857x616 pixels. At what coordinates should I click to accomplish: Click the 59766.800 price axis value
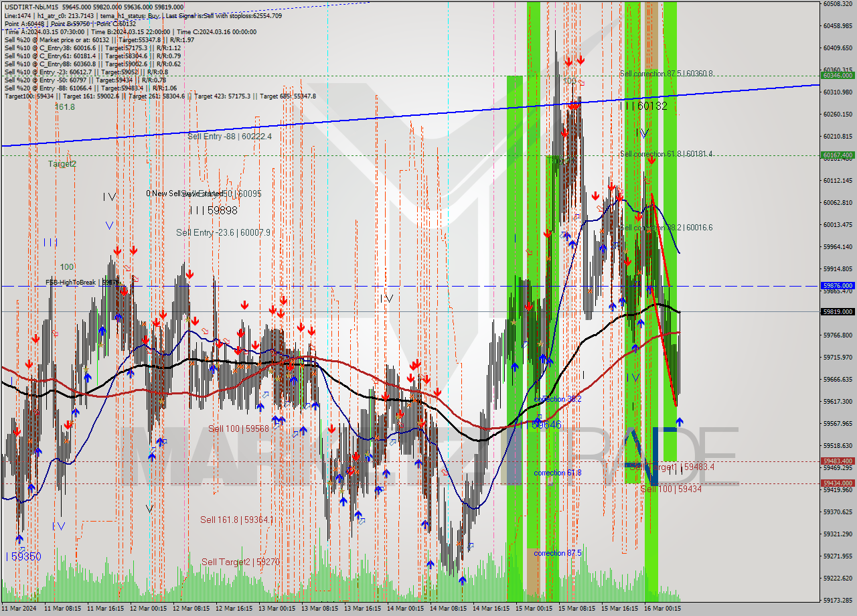click(x=838, y=335)
